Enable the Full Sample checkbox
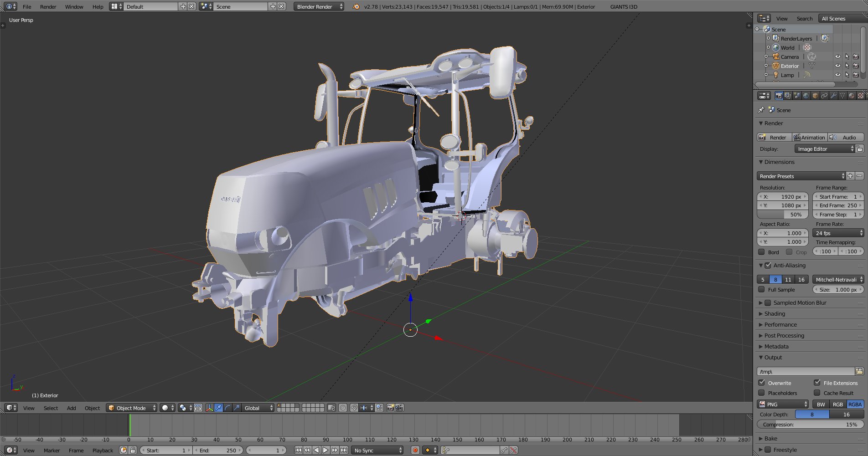 [761, 290]
